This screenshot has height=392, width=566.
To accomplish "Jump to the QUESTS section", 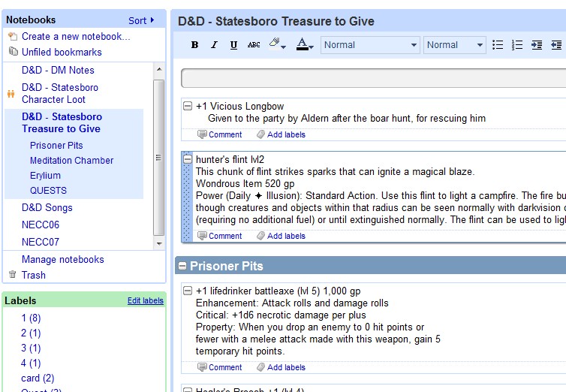I will coord(48,191).
